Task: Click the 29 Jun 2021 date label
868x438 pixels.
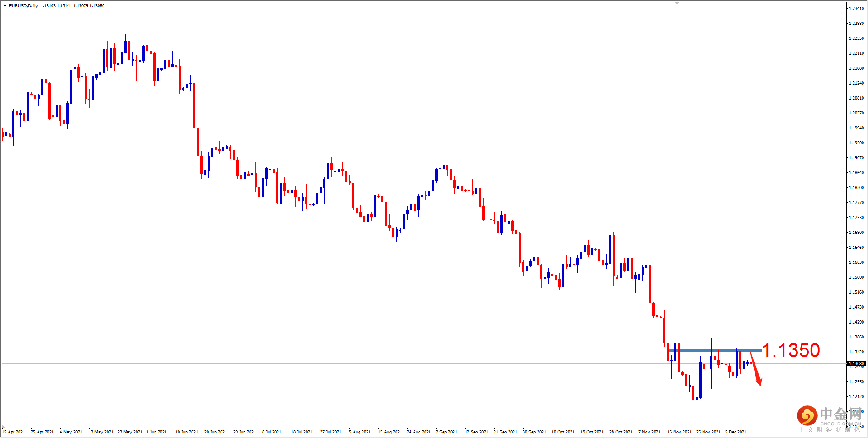Action: pyautogui.click(x=245, y=432)
